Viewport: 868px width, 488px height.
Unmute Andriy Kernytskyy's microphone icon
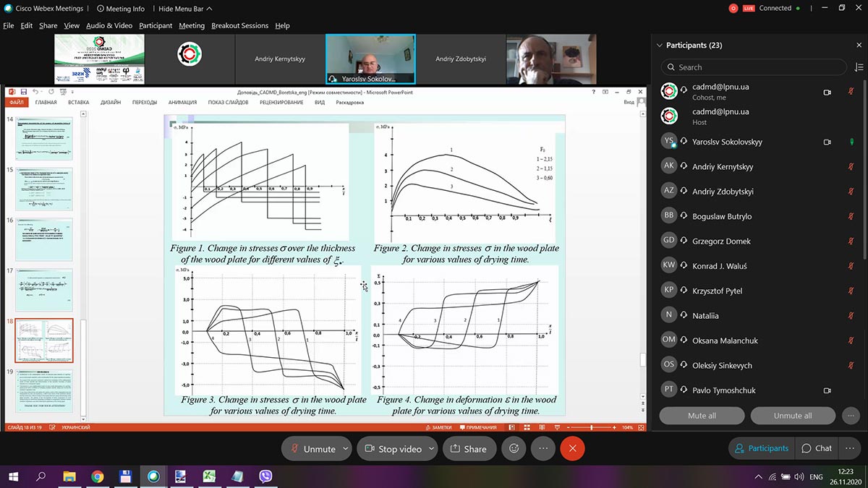coord(851,167)
